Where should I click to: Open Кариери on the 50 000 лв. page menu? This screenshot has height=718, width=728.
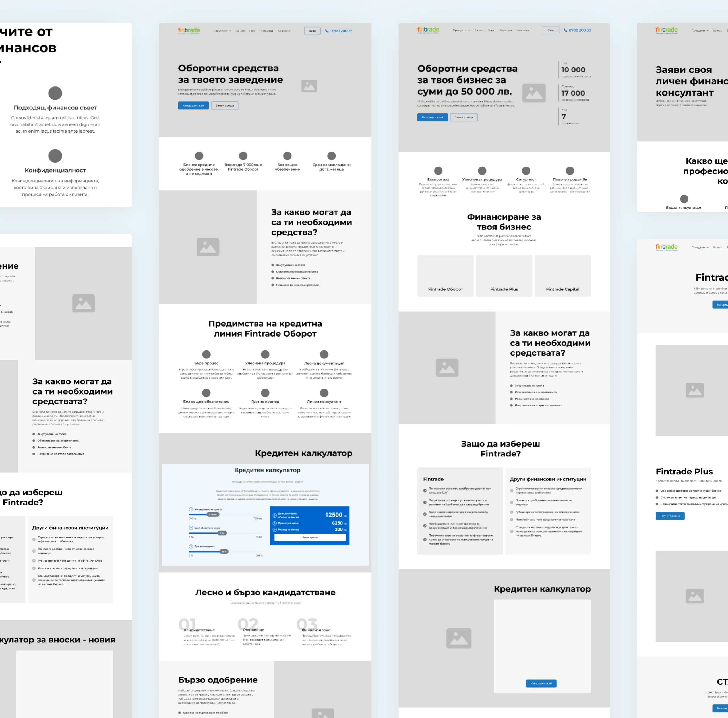tap(506, 30)
